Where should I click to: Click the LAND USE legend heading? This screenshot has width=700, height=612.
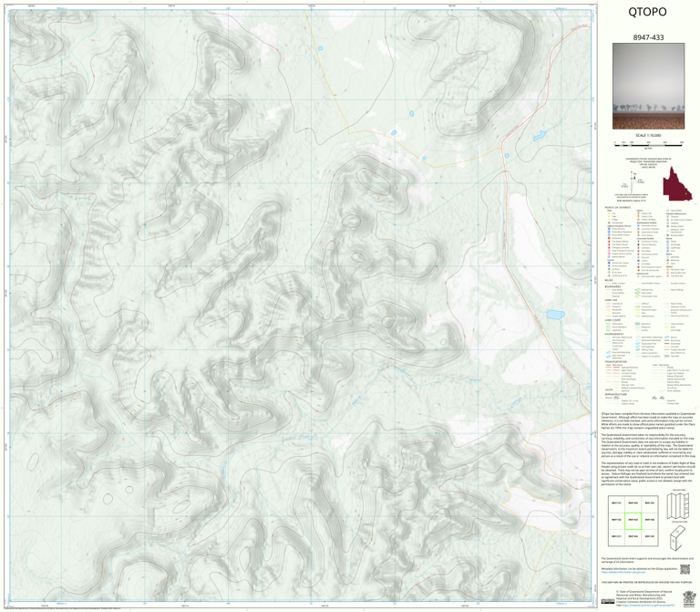(x=611, y=300)
